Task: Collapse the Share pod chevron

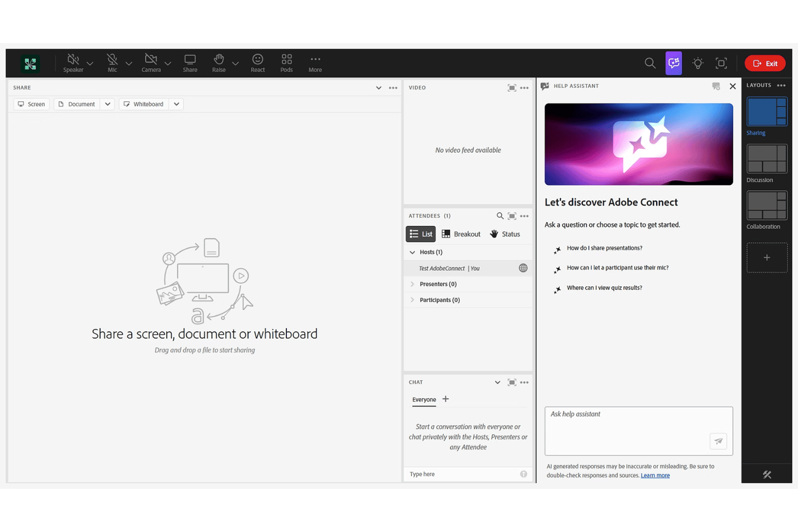Action: (x=379, y=88)
